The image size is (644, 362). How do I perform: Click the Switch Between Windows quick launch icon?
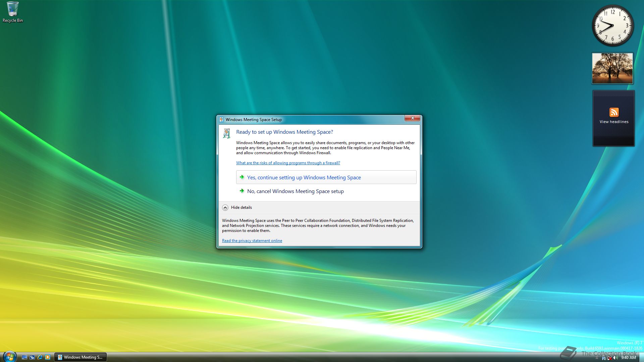[x=32, y=357]
